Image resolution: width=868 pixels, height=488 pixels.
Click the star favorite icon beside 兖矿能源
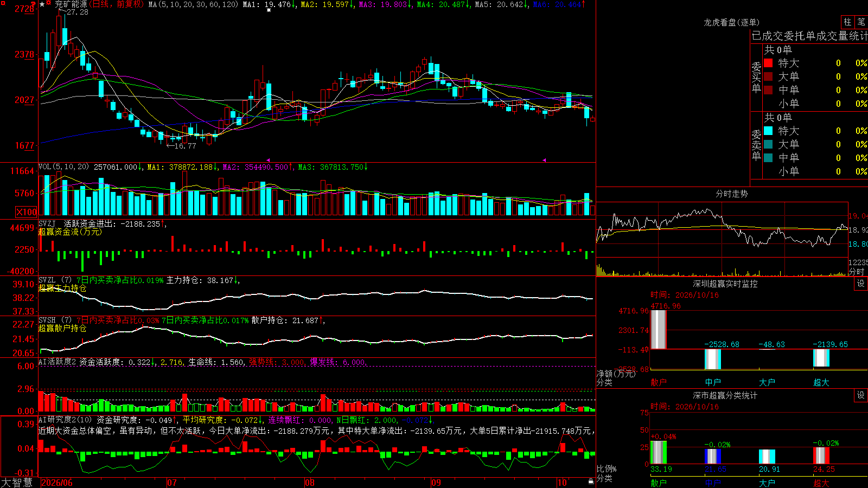(42, 4)
